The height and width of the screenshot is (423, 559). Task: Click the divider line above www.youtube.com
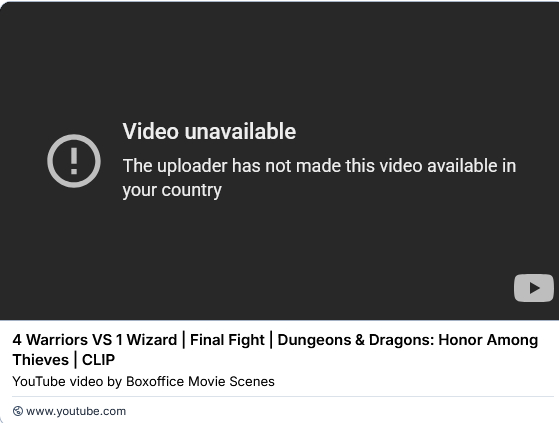coord(285,396)
